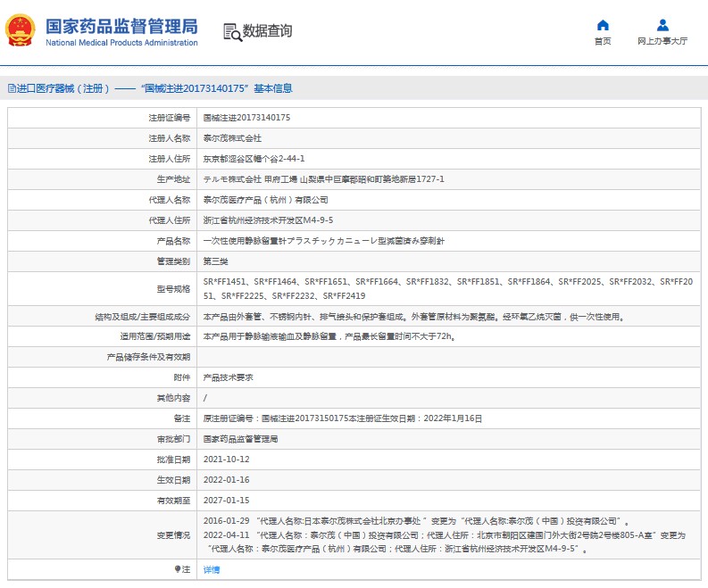708x588 pixels.
Task: Select the structure composition description text
Action: pos(414,317)
